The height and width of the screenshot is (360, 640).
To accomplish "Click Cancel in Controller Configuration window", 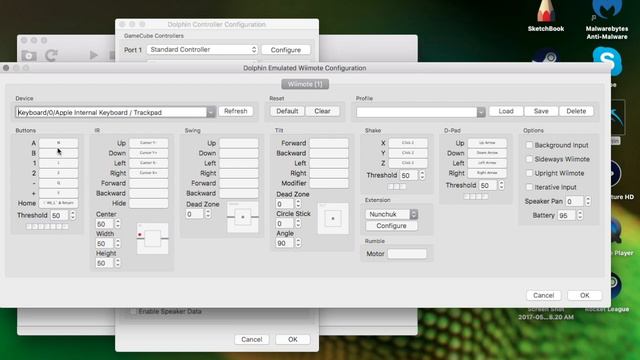I will (x=251, y=339).
